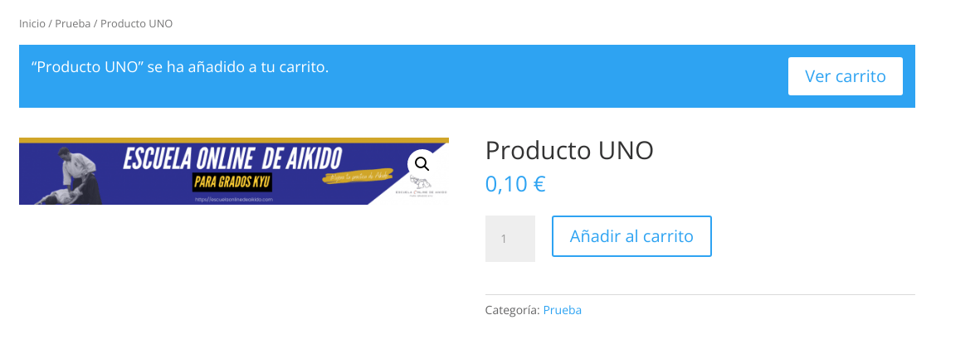980x344 pixels.
Task: Open Prueba in the breadcrumb trail
Action: coord(72,24)
